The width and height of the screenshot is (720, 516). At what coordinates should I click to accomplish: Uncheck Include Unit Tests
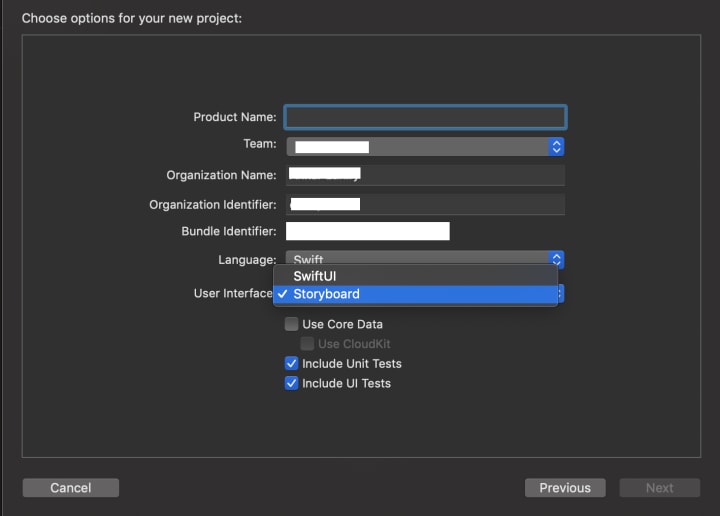292,364
